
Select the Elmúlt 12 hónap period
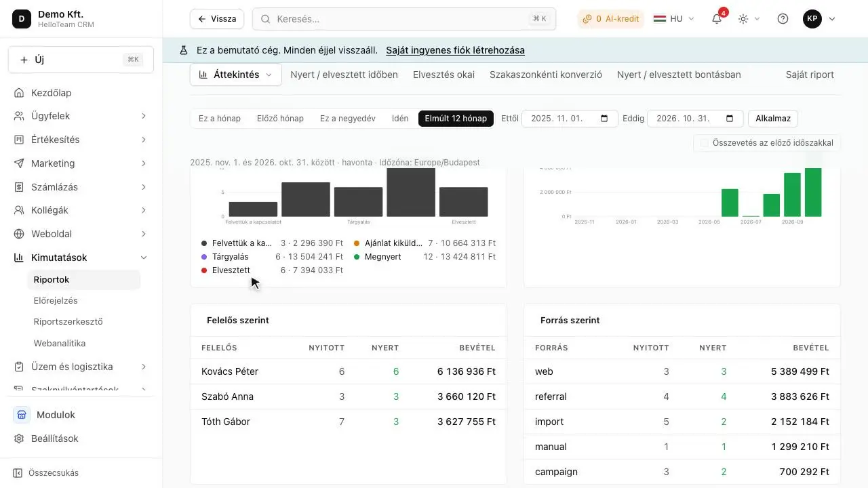[x=456, y=119]
